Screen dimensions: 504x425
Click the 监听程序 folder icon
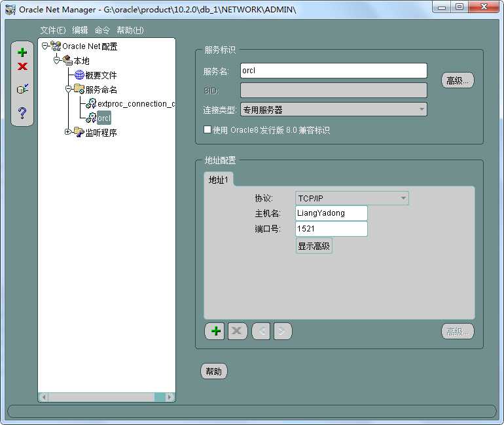tap(79, 132)
